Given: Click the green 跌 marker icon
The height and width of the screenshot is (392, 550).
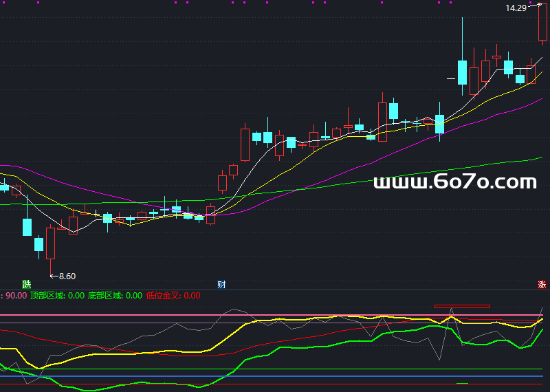Looking at the screenshot, I should 27,284.
